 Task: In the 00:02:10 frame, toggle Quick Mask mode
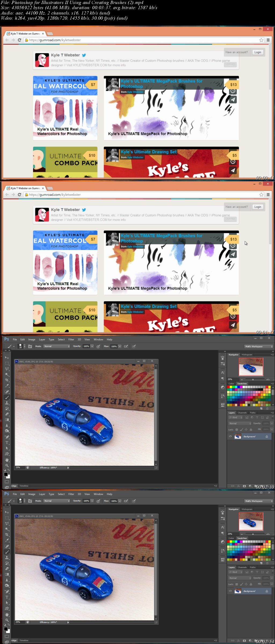point(7,482)
